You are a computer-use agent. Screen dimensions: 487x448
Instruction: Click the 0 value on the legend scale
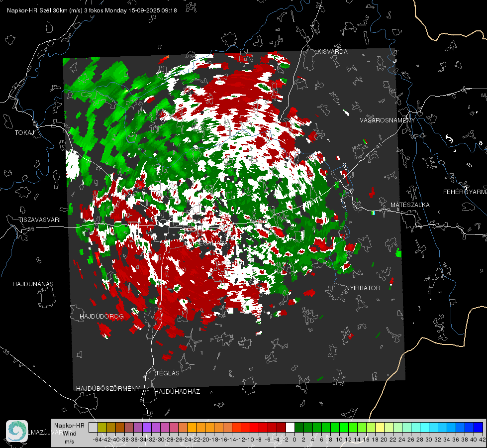coord(294,440)
